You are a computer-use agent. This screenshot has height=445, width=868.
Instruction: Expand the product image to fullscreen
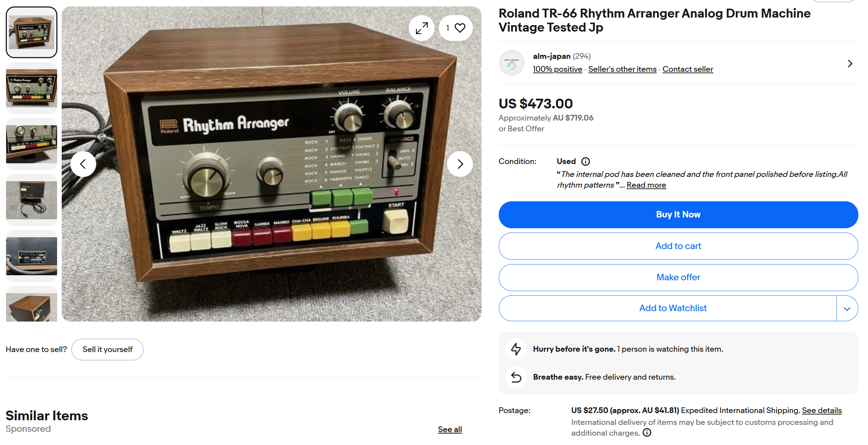422,28
